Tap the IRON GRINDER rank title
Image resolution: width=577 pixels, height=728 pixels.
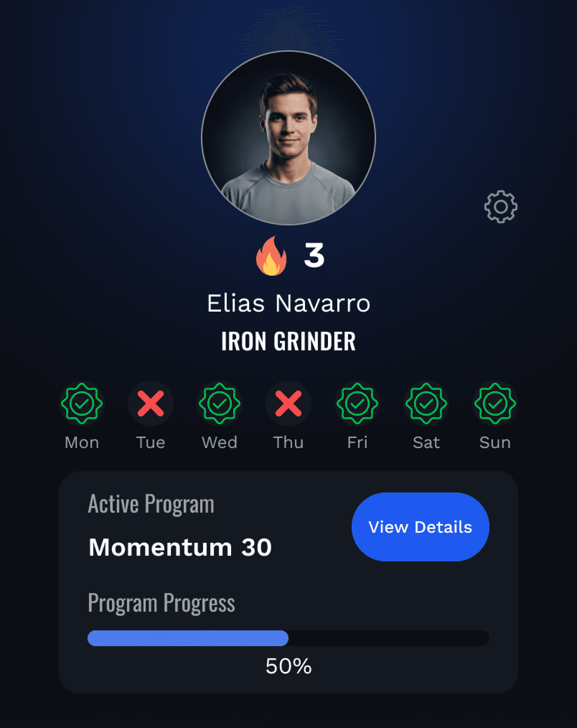click(x=288, y=341)
